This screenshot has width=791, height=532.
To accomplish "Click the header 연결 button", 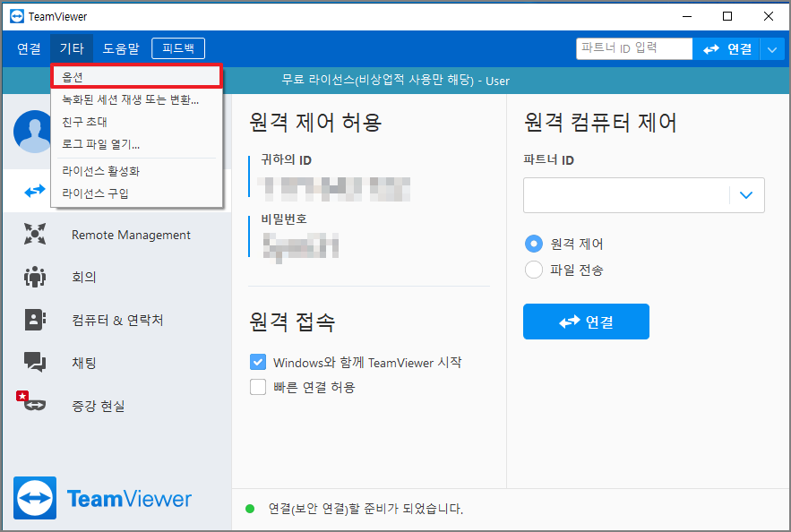I will [x=727, y=49].
